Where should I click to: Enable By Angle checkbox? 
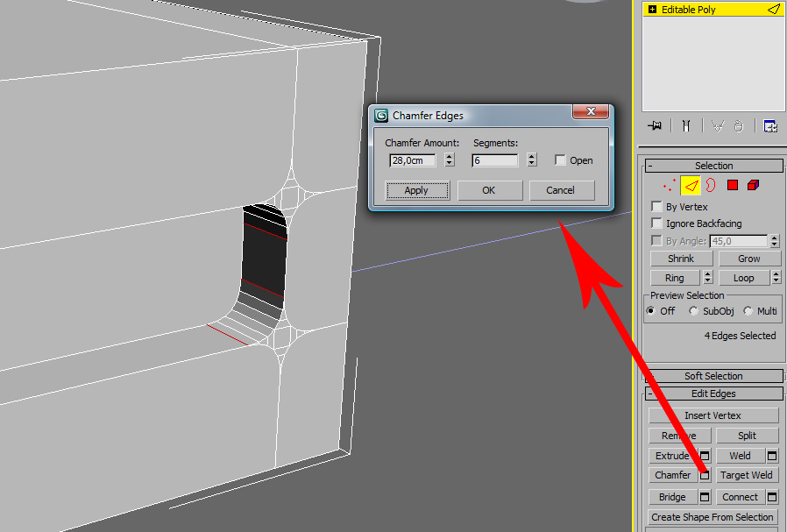click(656, 240)
